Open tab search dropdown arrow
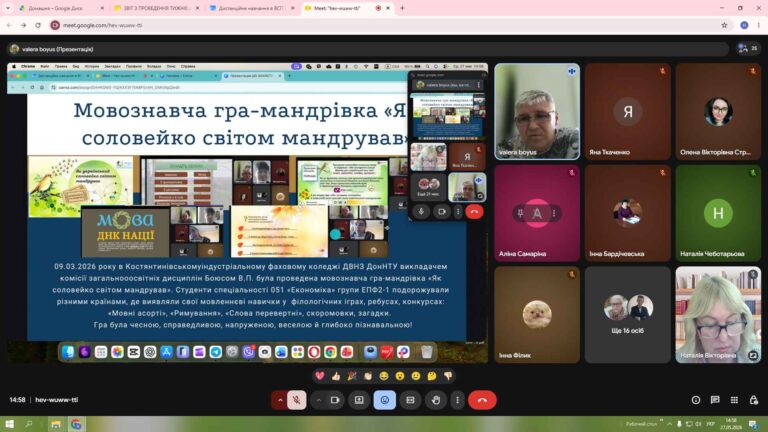Viewport: 768px width, 432px height. [x=7, y=8]
